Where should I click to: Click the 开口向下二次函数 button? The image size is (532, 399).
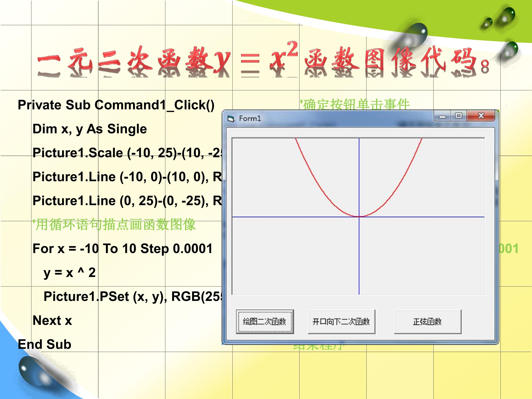click(341, 322)
